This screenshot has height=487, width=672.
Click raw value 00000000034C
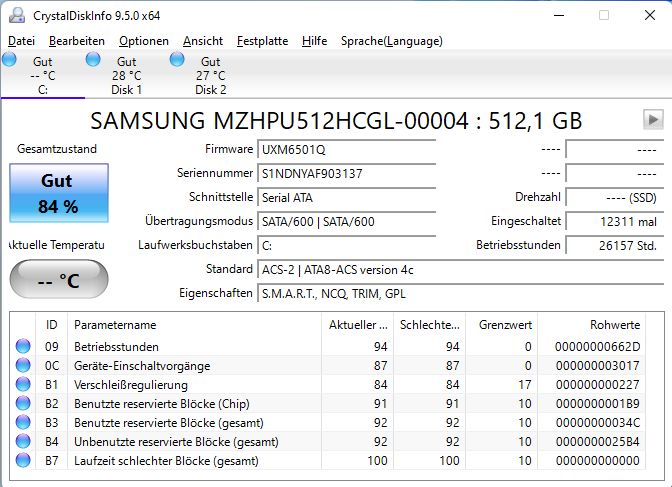(597, 423)
